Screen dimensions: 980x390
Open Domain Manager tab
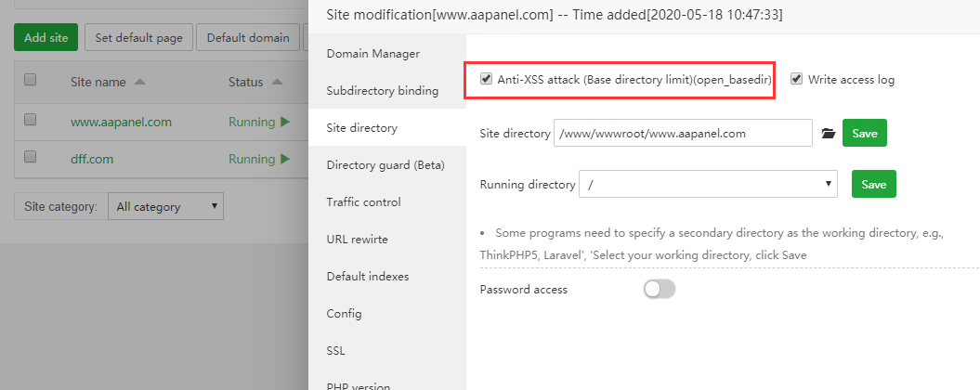pos(373,54)
